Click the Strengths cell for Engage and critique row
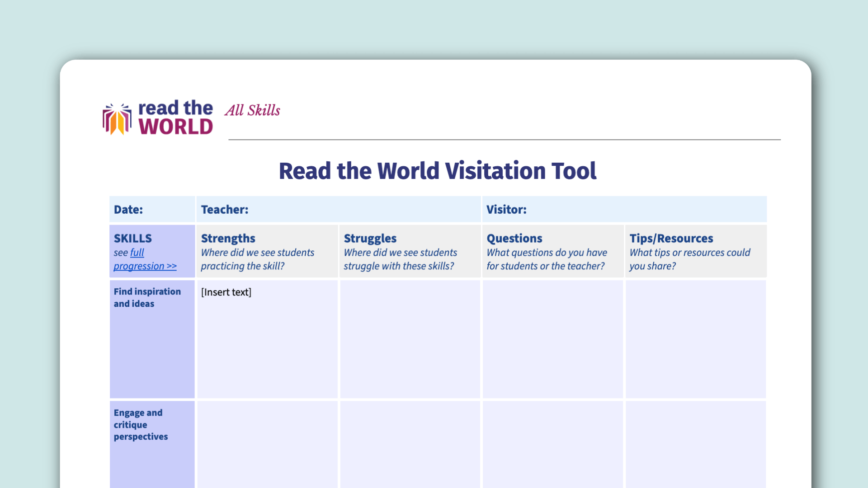 pos(267,443)
